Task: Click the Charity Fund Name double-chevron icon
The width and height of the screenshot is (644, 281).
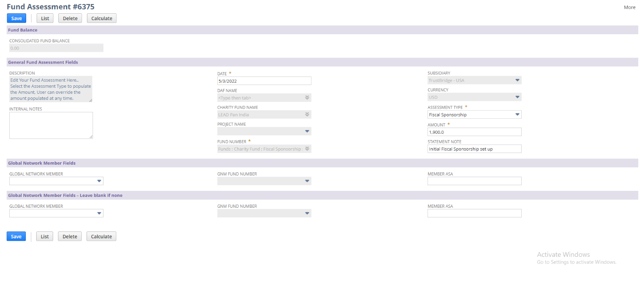Action: tap(307, 115)
